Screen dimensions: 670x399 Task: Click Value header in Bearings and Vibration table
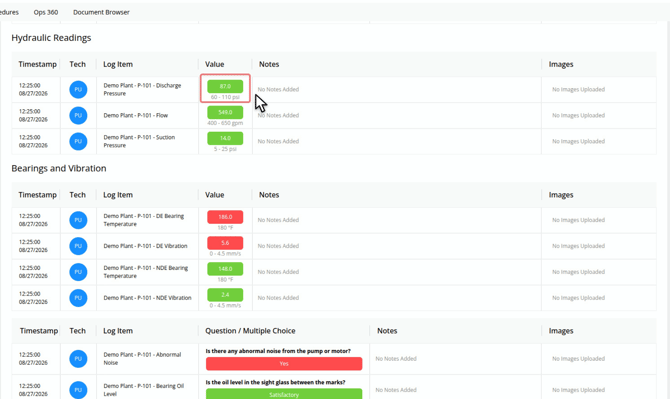[215, 195]
